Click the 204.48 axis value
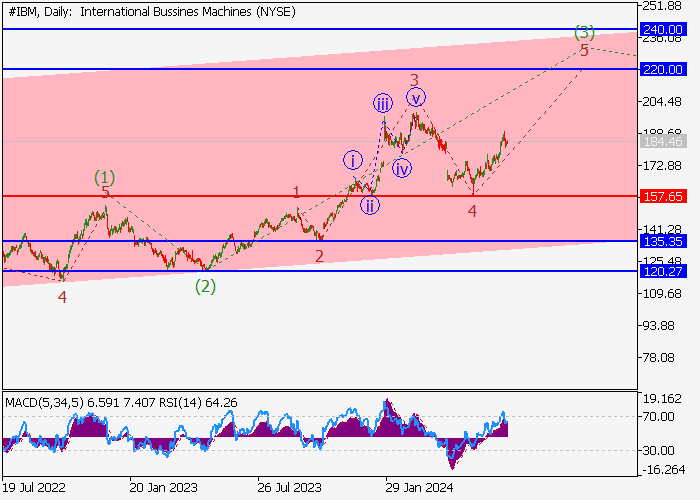This screenshot has height=500, width=700. click(x=662, y=102)
